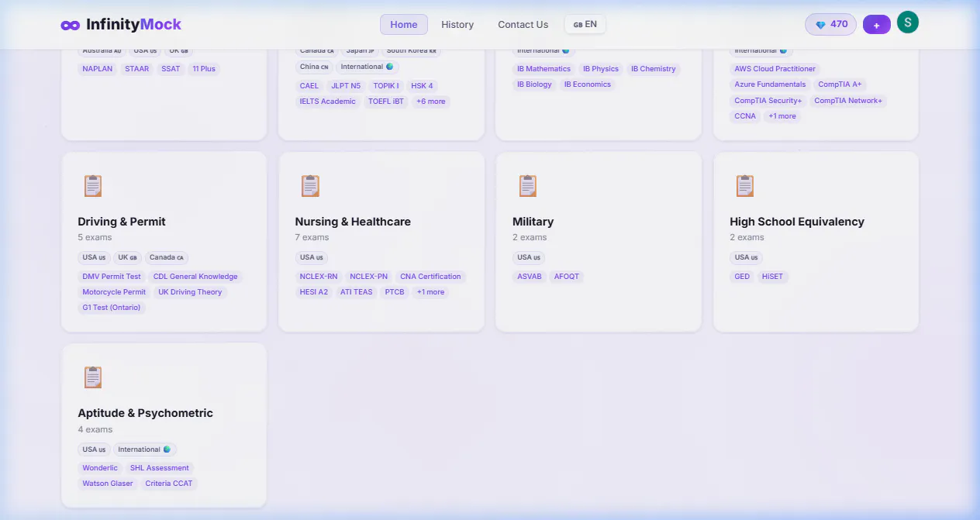The height and width of the screenshot is (520, 980).
Task: Choose the SHL Assessment exam
Action: point(160,468)
